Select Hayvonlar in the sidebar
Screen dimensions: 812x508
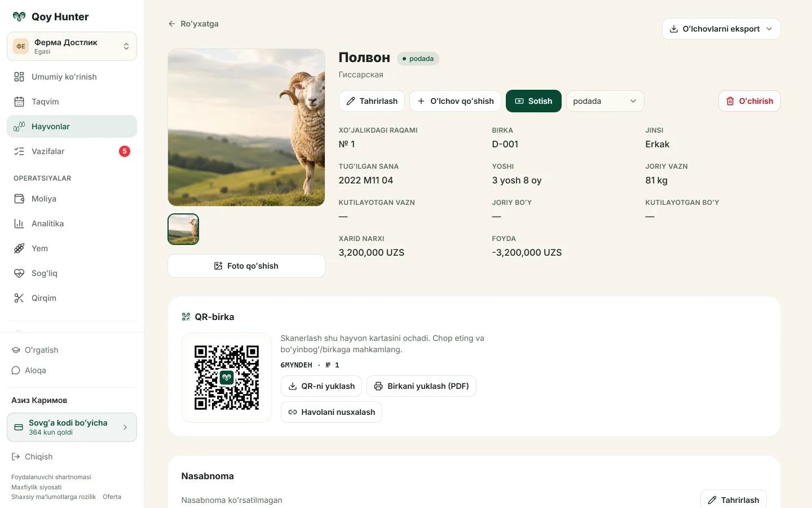tap(72, 126)
